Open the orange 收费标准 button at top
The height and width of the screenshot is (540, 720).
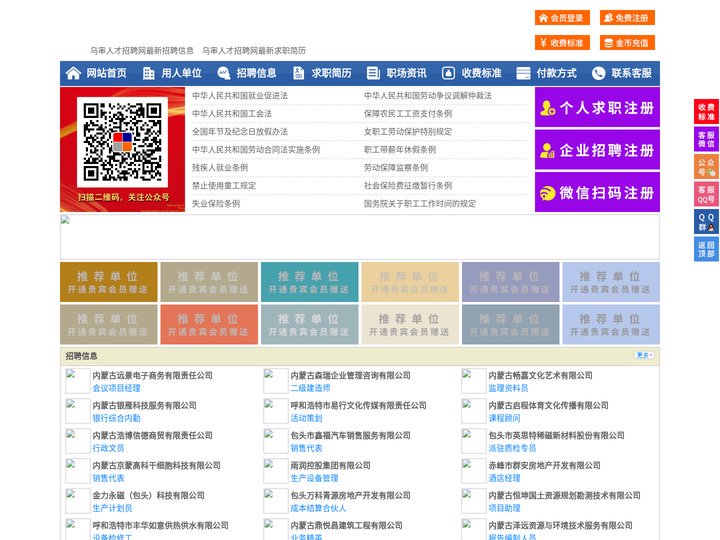(562, 43)
